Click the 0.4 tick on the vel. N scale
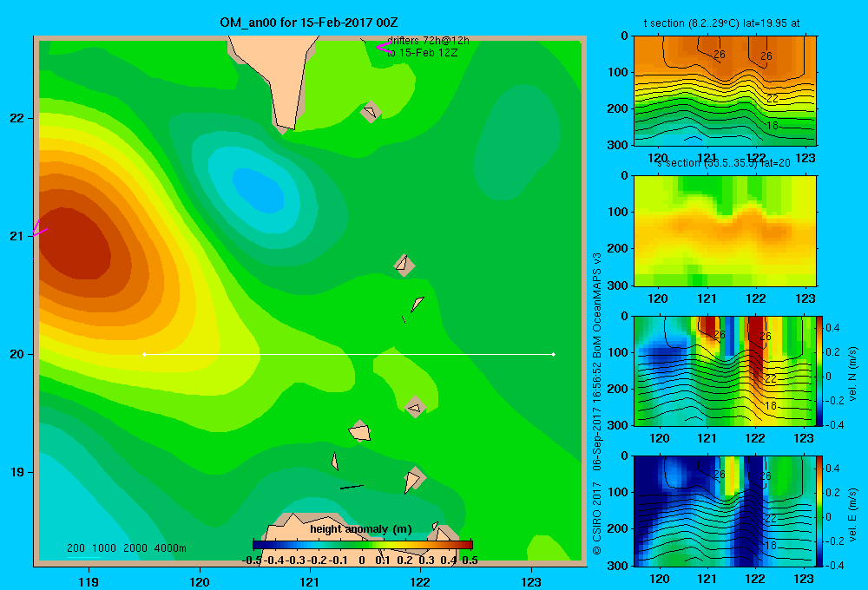Screen dimensions: 868x590 (x=832, y=328)
